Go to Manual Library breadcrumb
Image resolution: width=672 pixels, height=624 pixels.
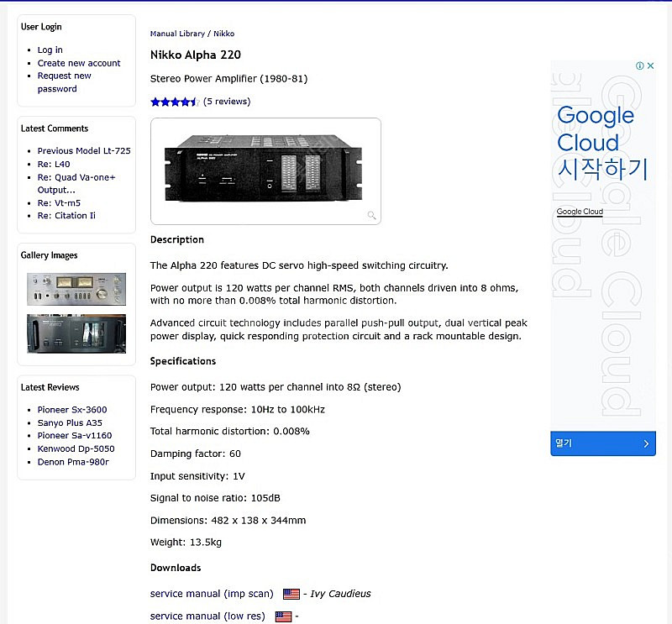[x=177, y=34]
